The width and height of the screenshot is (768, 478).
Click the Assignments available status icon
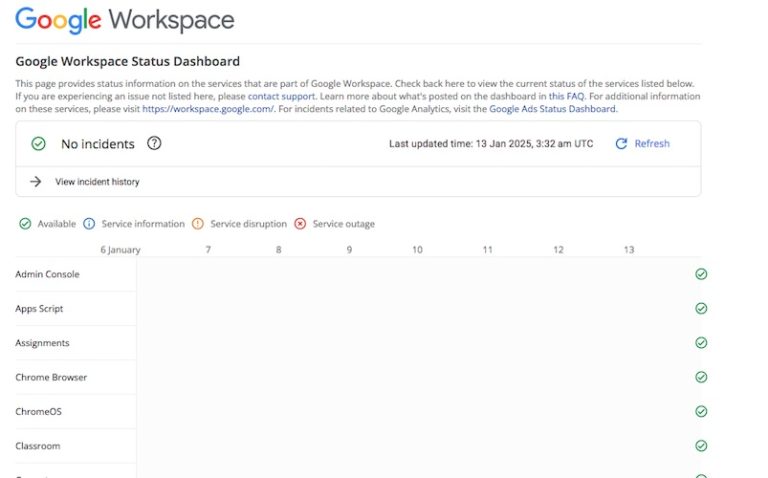701,343
